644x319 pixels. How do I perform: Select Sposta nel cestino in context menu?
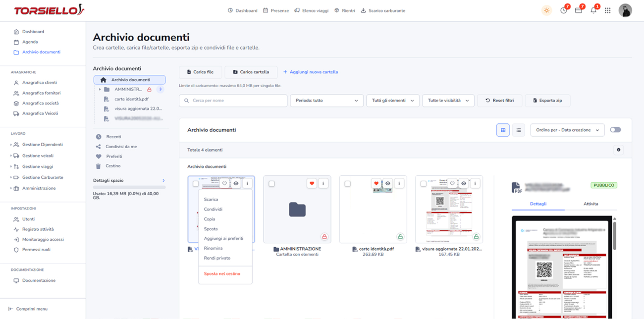click(x=222, y=274)
